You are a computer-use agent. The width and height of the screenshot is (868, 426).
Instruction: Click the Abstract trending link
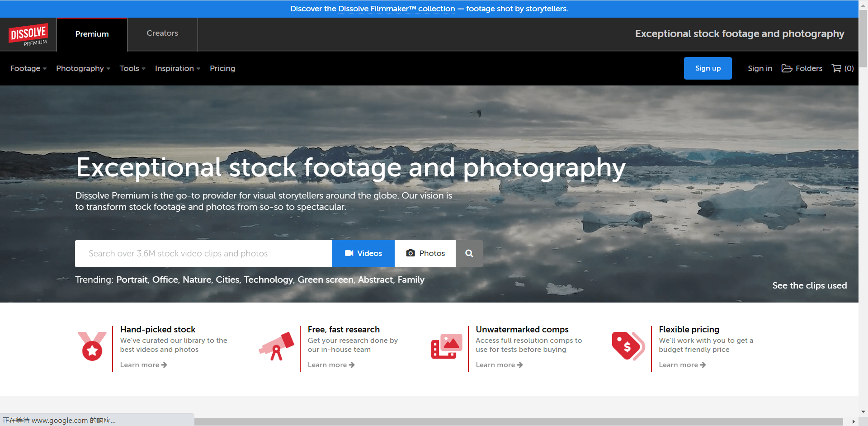(375, 279)
